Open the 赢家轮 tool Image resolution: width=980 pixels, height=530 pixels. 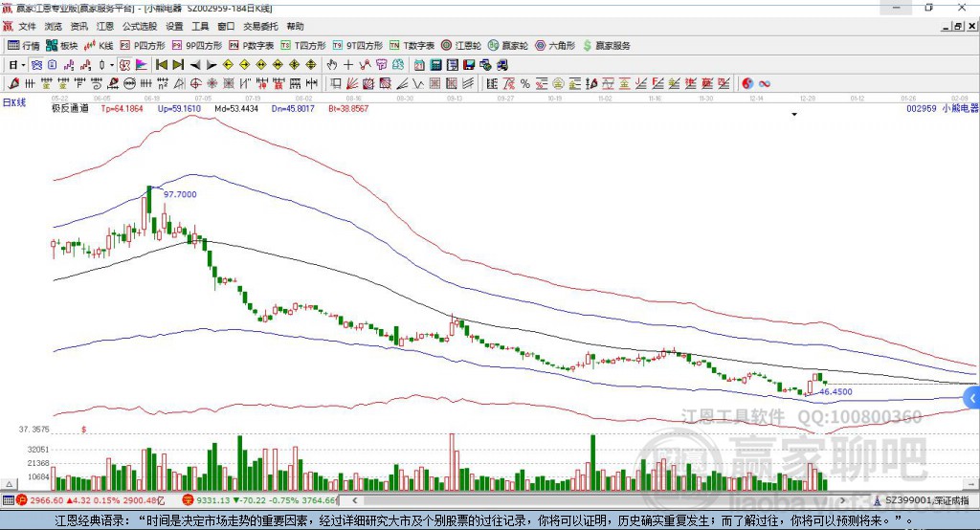508,46
